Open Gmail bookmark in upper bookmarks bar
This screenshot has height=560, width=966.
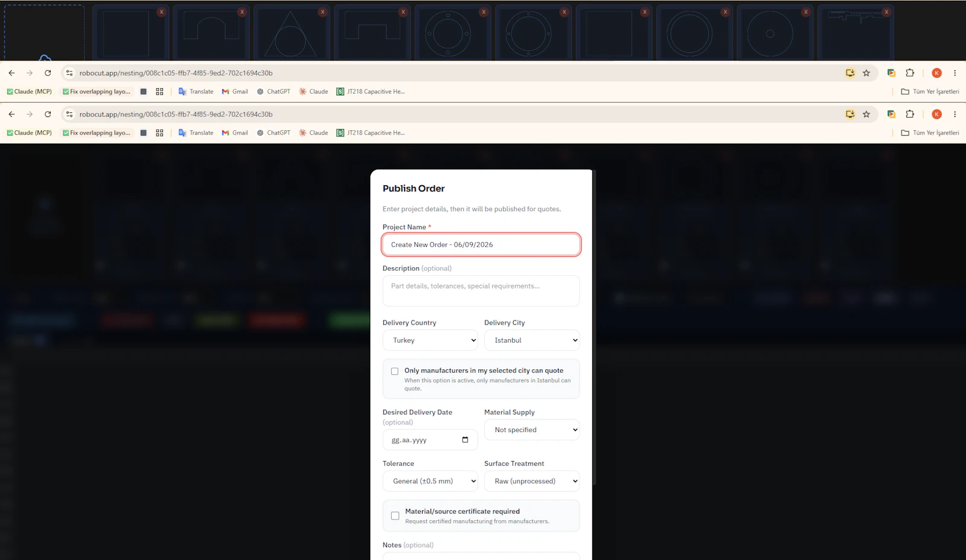(235, 92)
